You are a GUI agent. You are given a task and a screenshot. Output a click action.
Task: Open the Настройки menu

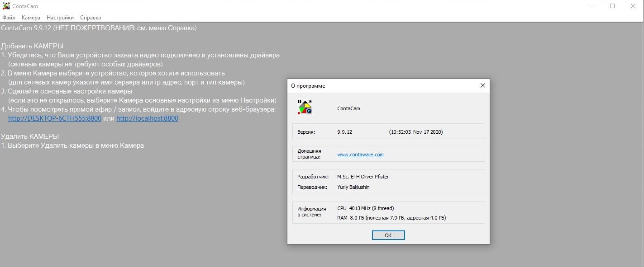[60, 18]
